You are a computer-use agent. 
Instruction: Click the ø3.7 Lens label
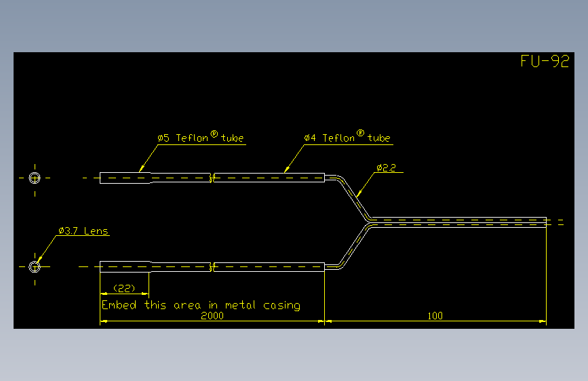[x=83, y=230]
